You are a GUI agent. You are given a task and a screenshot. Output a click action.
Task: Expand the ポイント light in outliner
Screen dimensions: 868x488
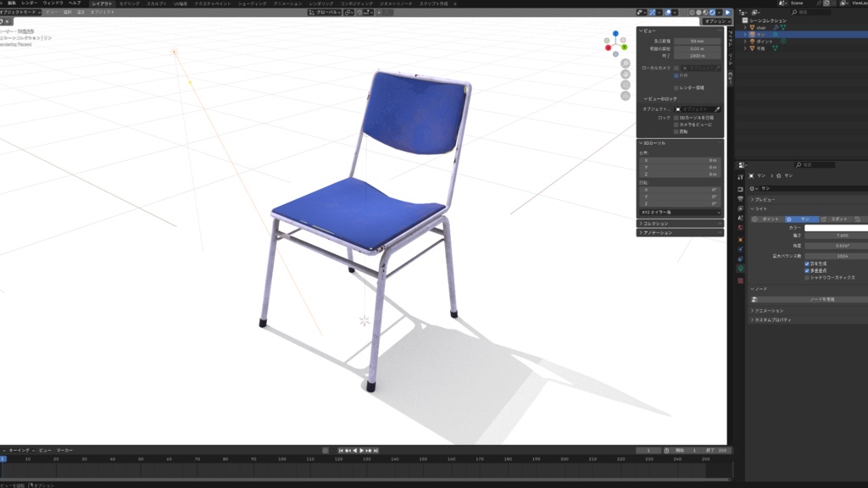tap(745, 41)
